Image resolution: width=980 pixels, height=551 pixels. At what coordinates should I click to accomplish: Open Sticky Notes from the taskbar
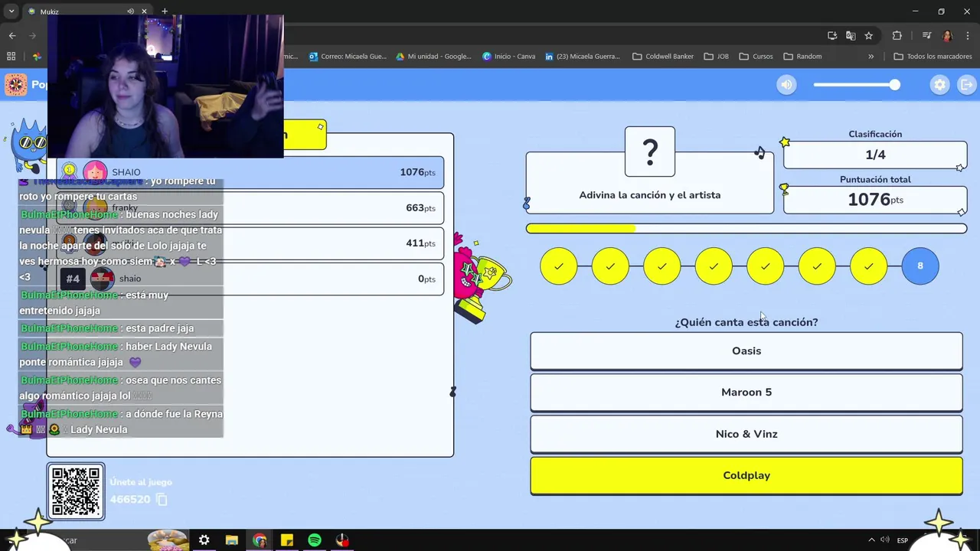point(287,540)
